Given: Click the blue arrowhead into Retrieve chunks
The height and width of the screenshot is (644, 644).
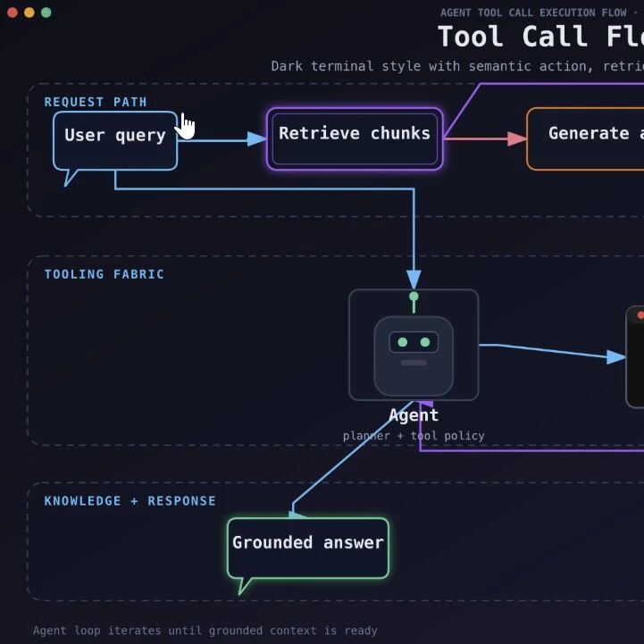Looking at the screenshot, I should pyautogui.click(x=256, y=138).
